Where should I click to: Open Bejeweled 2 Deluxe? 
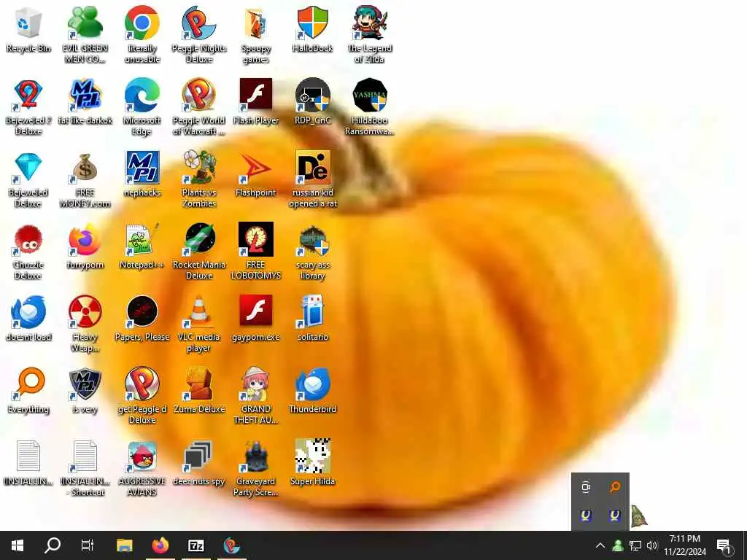click(x=28, y=106)
